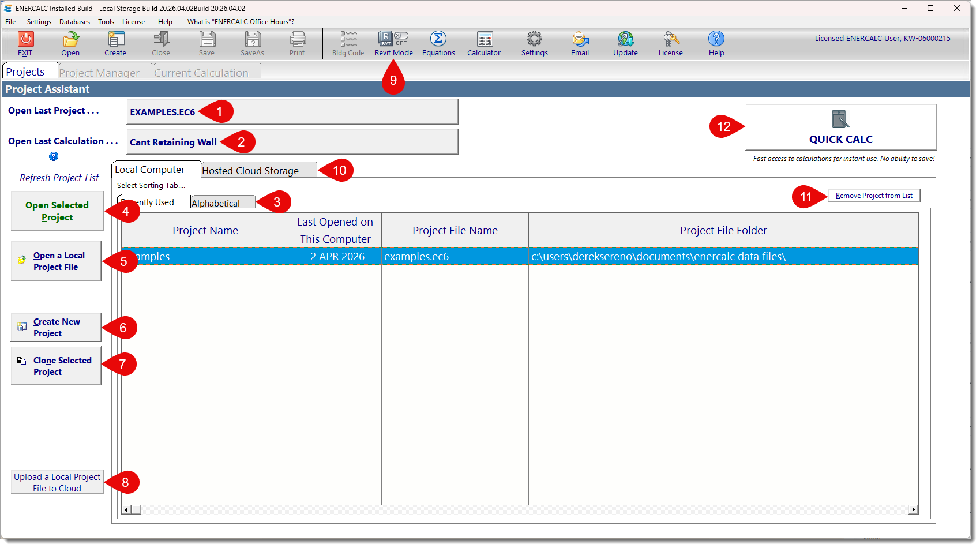Click the Create toolbar icon
The height and width of the screenshot is (548, 980).
tap(115, 39)
